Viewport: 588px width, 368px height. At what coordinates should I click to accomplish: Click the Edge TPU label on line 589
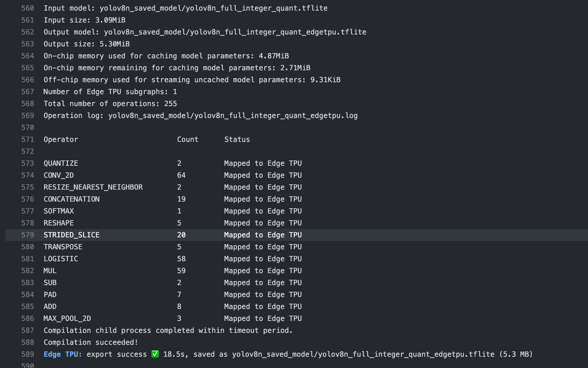(x=62, y=354)
